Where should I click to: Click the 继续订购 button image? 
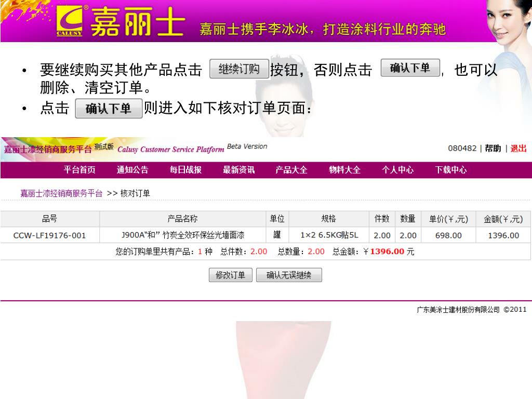[239, 69]
